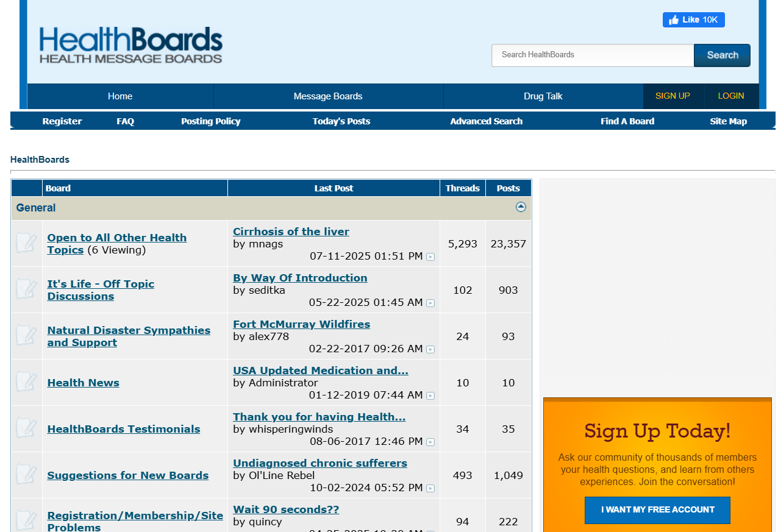Open the By Way Of Introduction thread
Screen dimensions: 778x532
pos(300,278)
